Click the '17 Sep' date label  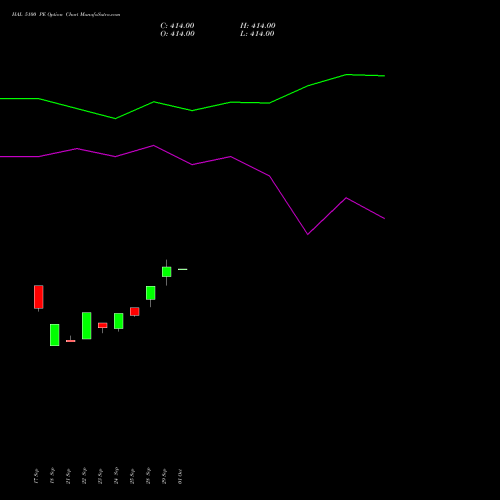(x=36, y=476)
